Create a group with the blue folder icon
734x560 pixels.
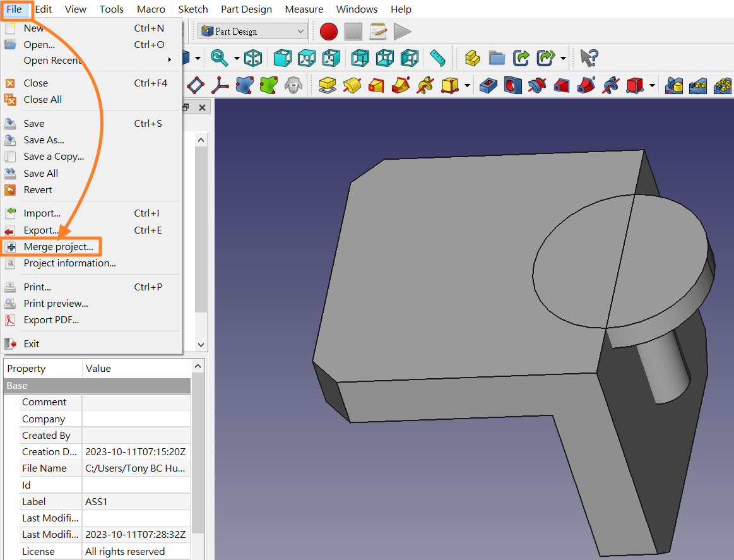point(497,58)
